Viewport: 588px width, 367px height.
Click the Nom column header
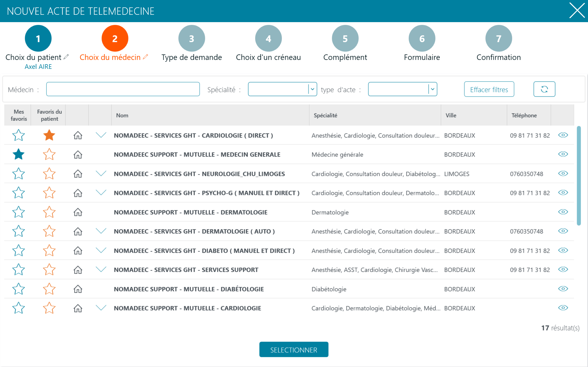210,115
